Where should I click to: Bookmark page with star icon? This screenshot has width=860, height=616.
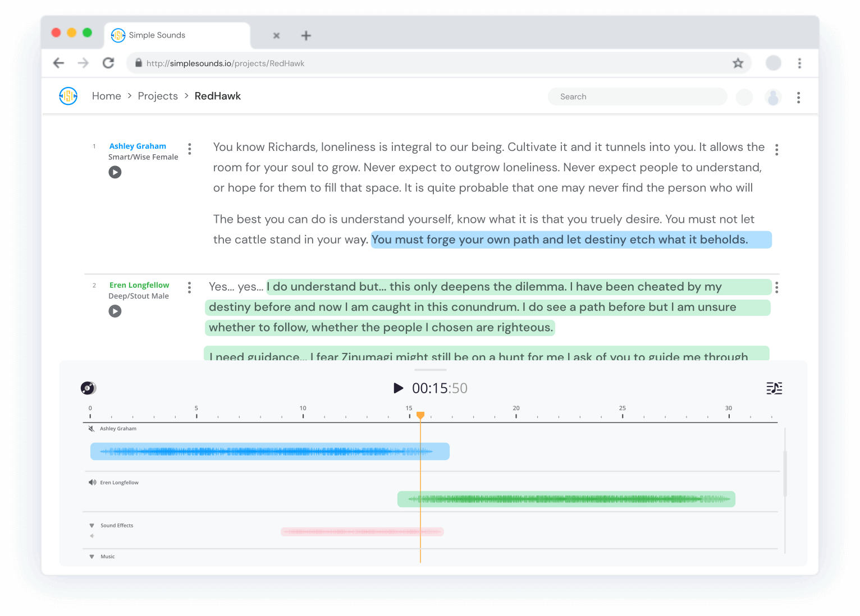738,63
